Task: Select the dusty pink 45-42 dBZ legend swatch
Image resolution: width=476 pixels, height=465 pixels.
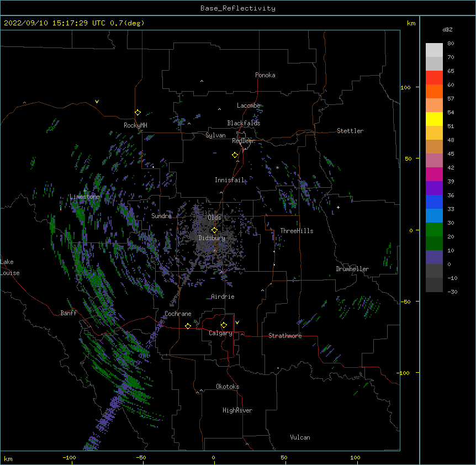Action: [x=434, y=161]
